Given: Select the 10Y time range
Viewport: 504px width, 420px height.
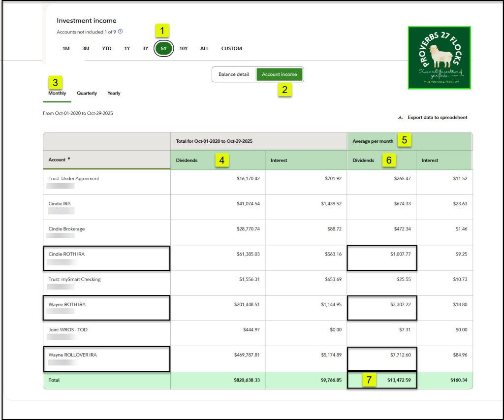Looking at the screenshot, I should coord(184,49).
